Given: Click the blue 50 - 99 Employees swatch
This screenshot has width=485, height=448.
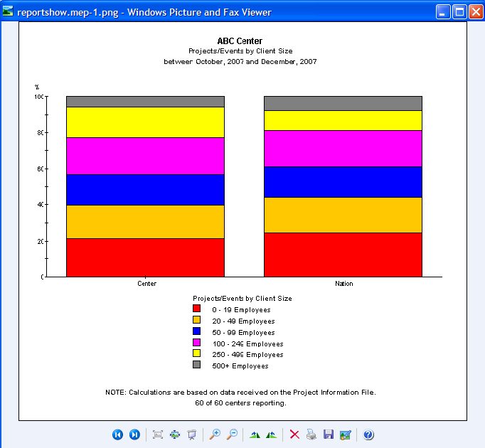Looking at the screenshot, I should coord(196,331).
